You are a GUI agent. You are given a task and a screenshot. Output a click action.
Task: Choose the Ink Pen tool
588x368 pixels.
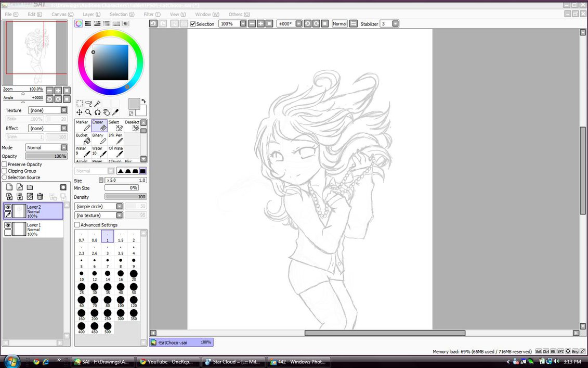(115, 138)
